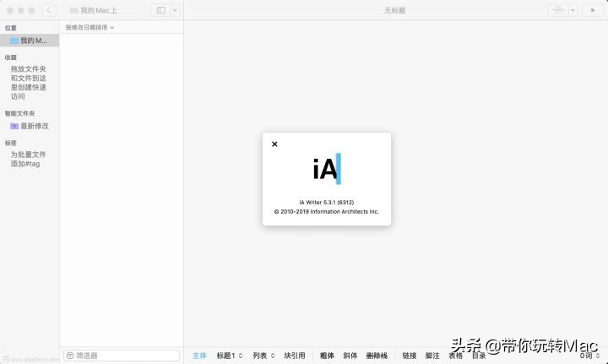Click the 标签 tags section header
The height and width of the screenshot is (364, 608).
[x=11, y=143]
